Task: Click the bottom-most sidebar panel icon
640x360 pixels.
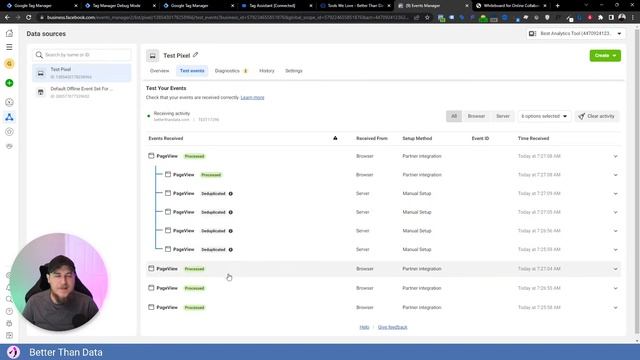Action: pyautogui.click(x=9, y=335)
